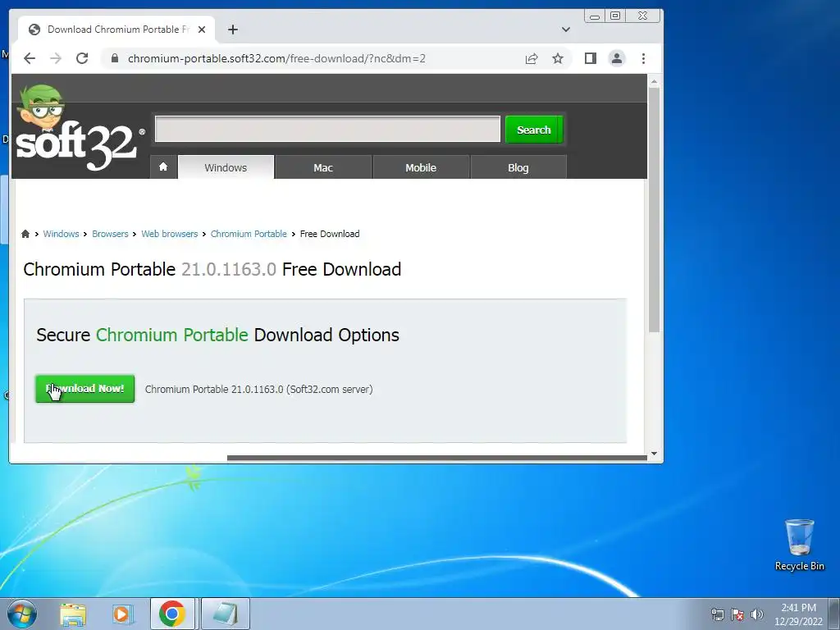840x630 pixels.
Task: Restore down the Chrome window
Action: coord(615,16)
